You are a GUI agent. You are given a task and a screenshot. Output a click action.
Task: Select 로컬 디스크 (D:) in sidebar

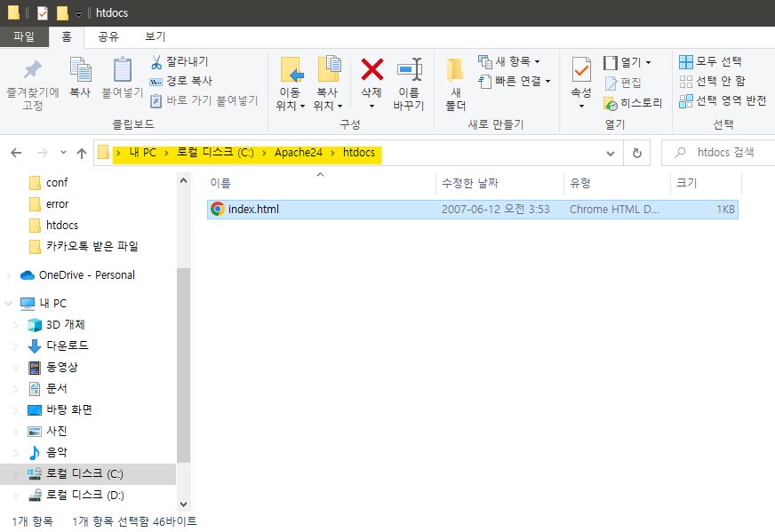tap(76, 495)
